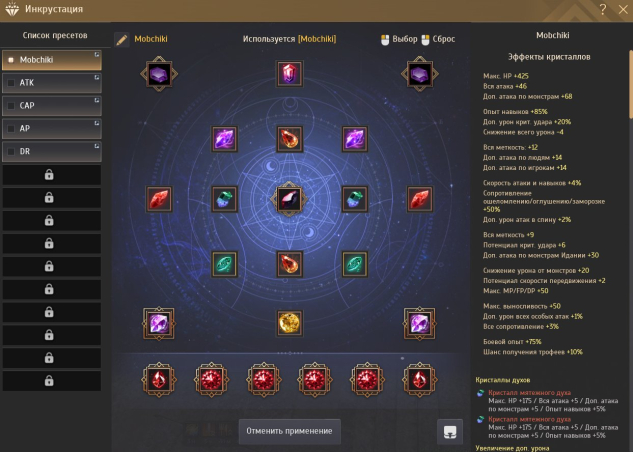Click the first red spirit crystal in bottom row
Screen dimensions: 633x452
click(x=159, y=380)
